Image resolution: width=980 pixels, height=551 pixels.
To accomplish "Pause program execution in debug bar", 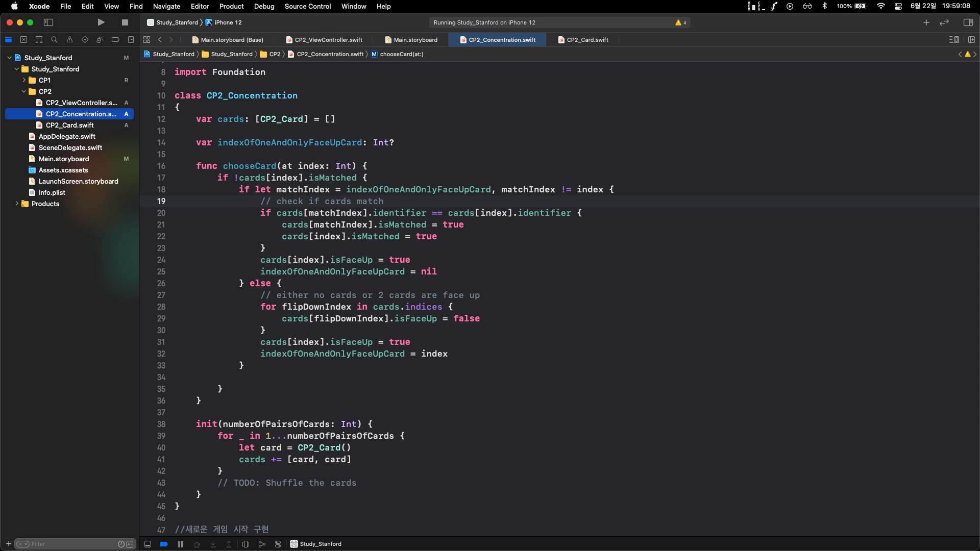I will (180, 544).
